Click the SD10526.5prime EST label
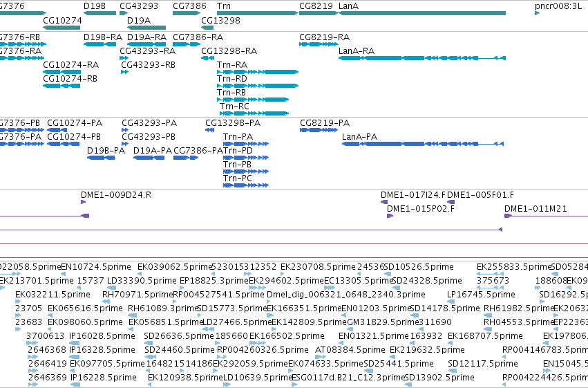This screenshot has width=588, height=388. coord(419,267)
